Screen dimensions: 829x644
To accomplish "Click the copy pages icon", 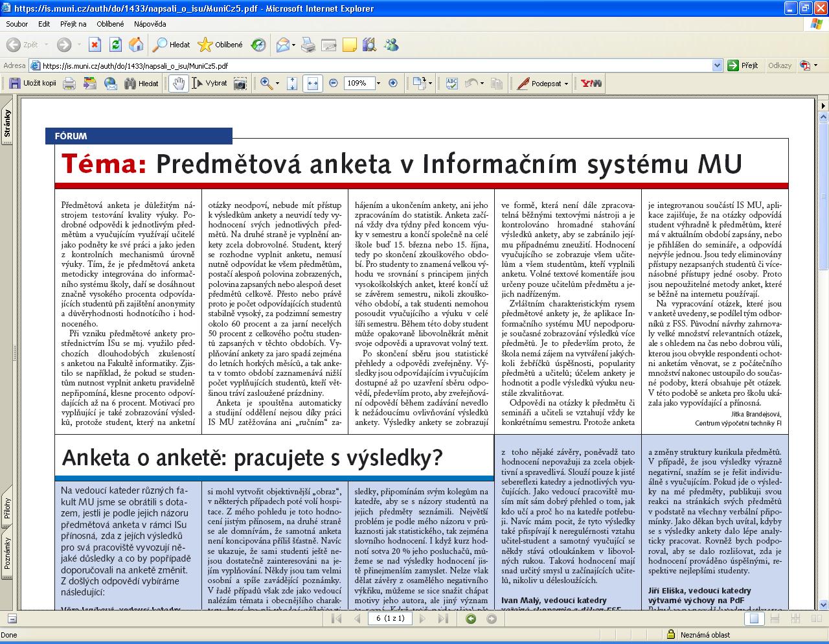I will click(x=497, y=83).
